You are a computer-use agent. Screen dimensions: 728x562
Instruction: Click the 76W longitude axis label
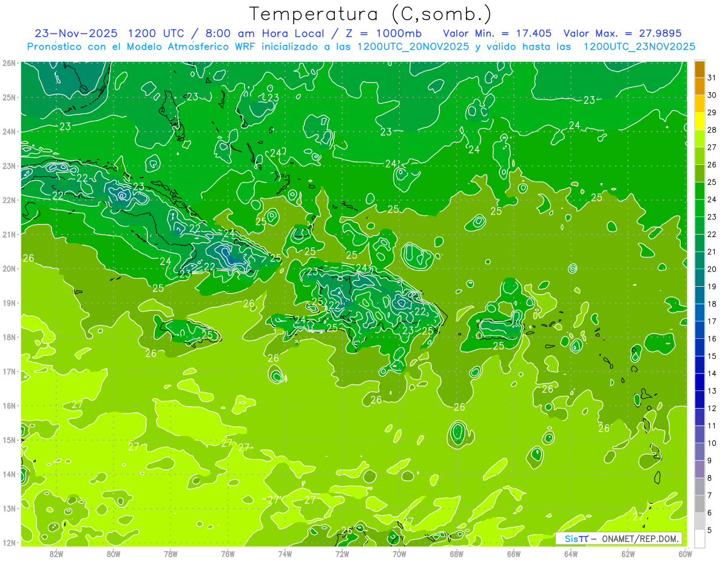[227, 553]
